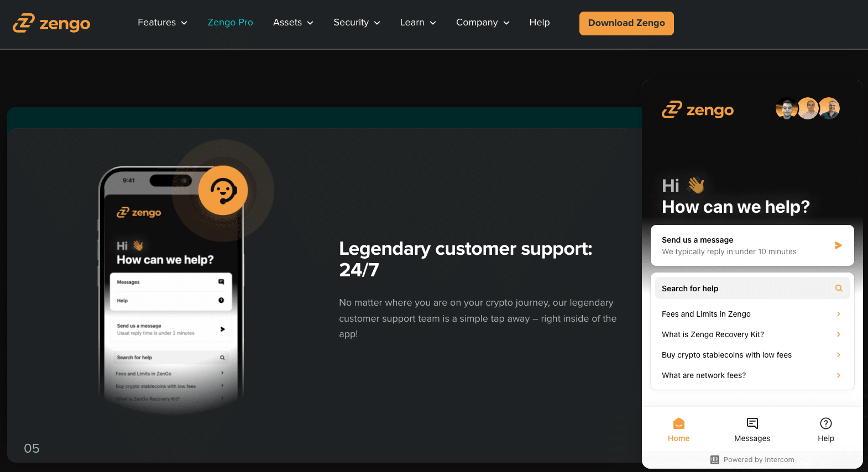Click chevron next to Buy crypto stablecoins
This screenshot has height=472, width=868.
839,355
